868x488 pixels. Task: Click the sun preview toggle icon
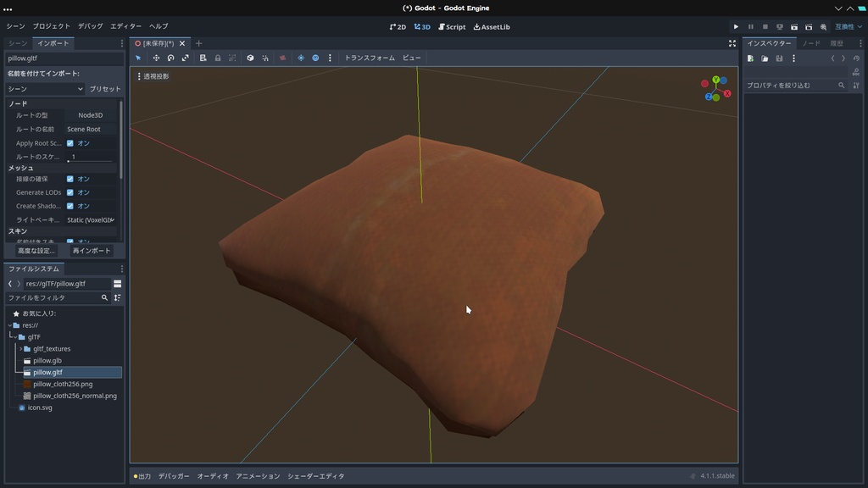coord(301,58)
